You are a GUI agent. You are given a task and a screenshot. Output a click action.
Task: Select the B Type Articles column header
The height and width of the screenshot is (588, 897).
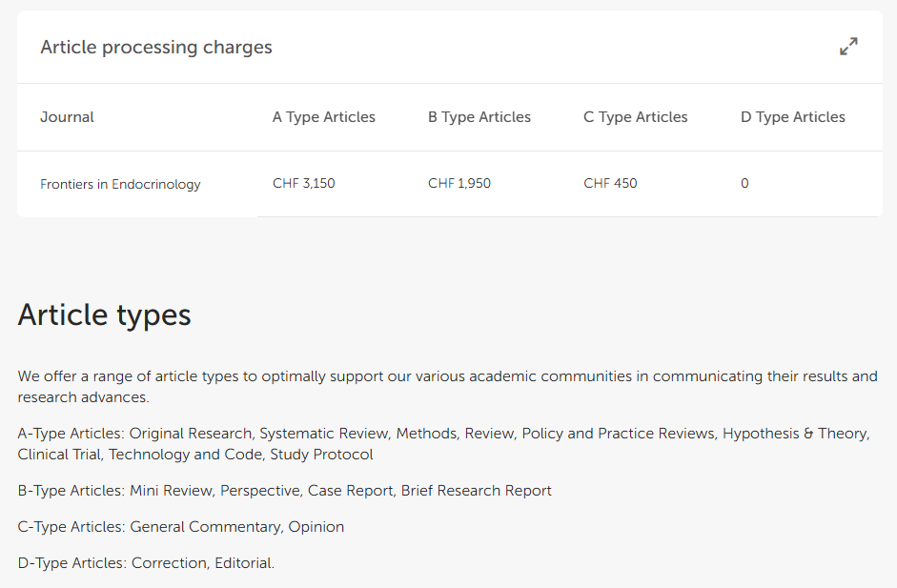tap(479, 117)
